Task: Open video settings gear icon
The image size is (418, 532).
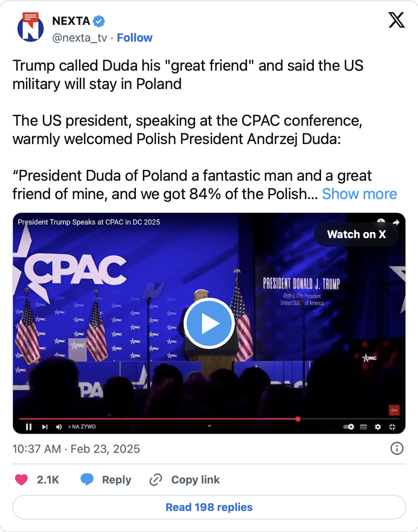Action: coord(378,427)
